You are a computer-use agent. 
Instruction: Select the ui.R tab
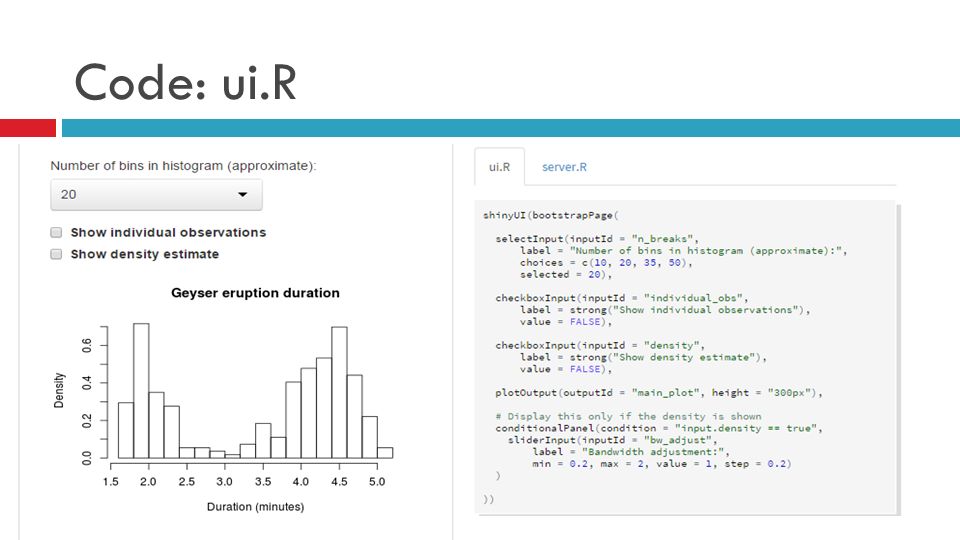click(499, 167)
